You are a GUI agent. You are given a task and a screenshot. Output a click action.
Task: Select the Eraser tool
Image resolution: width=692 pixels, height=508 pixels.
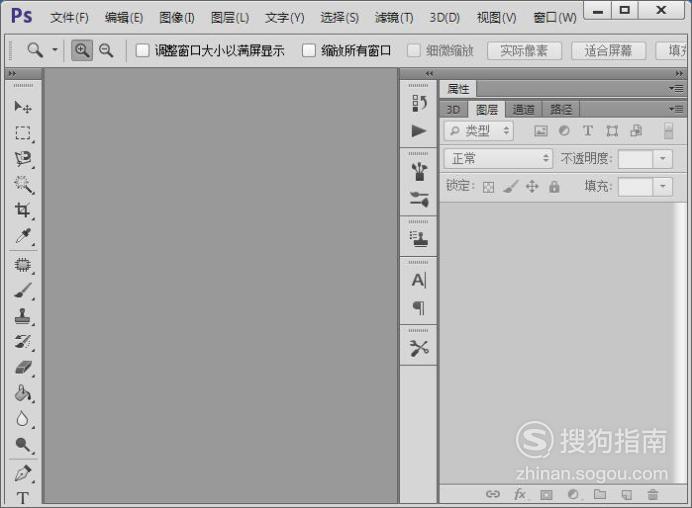tap(23, 367)
